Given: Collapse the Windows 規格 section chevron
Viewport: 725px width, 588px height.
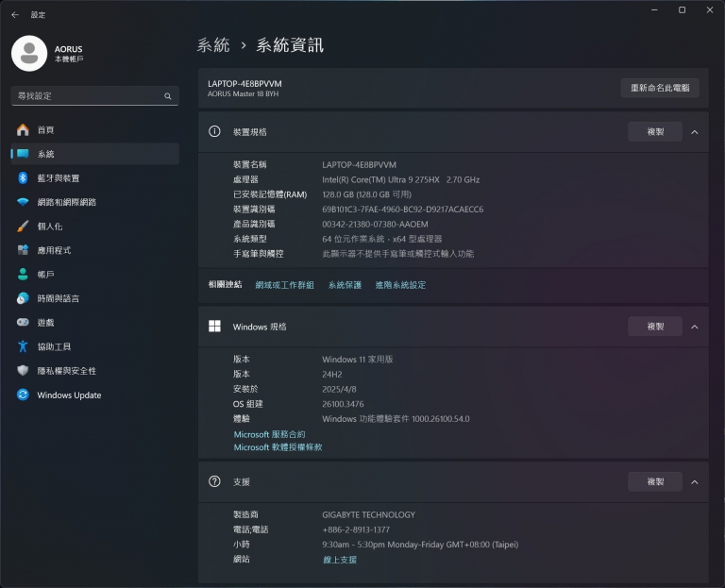Looking at the screenshot, I should (695, 327).
